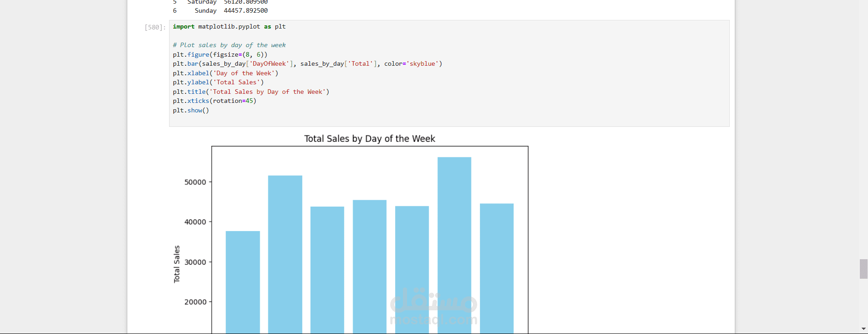Click the plt.xlabel('Day of the Week') line
The width and height of the screenshot is (868, 334).
point(225,73)
